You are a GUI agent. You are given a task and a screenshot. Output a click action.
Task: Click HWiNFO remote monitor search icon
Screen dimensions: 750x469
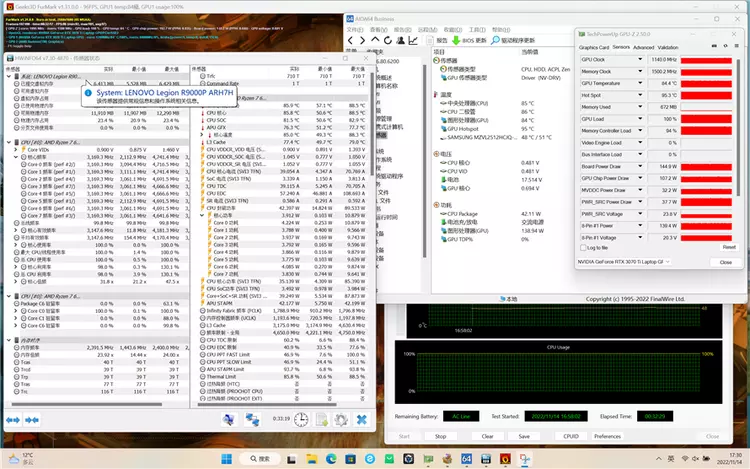click(229, 420)
